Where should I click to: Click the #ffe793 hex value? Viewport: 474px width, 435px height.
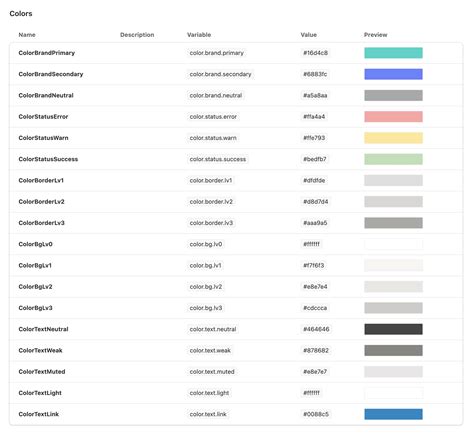[314, 138]
